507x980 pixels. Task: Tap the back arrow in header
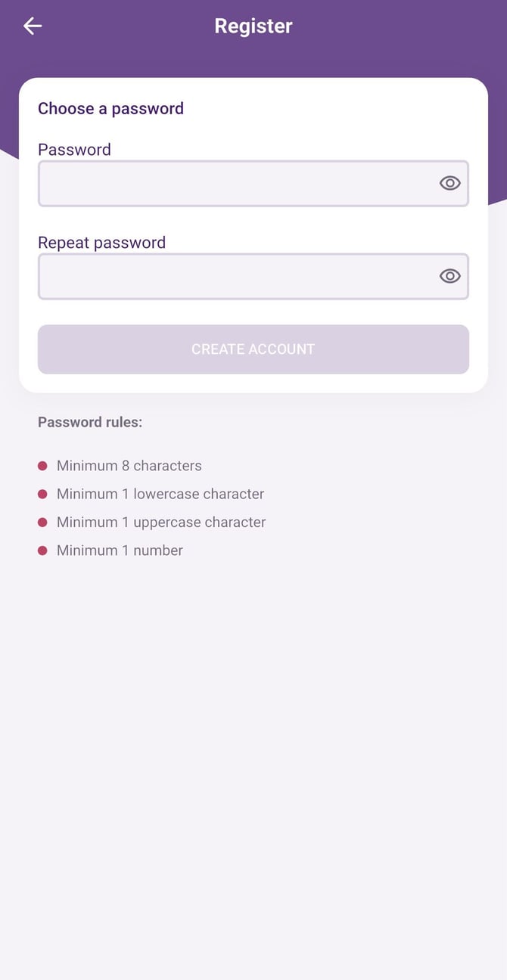click(x=33, y=26)
